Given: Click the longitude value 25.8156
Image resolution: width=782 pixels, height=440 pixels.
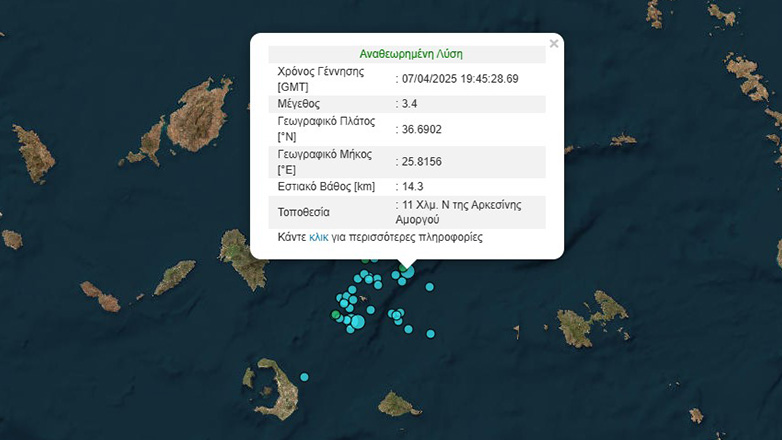Looking at the screenshot, I should (421, 161).
